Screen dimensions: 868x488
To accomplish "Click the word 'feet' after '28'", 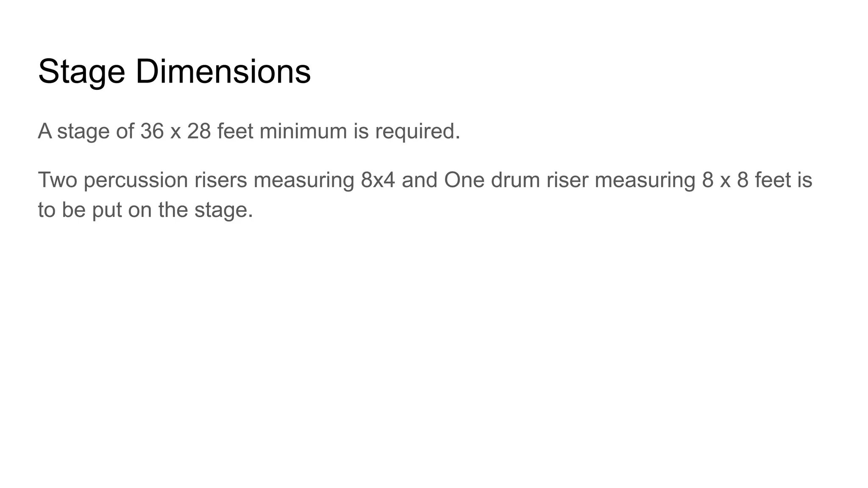I will (x=235, y=131).
